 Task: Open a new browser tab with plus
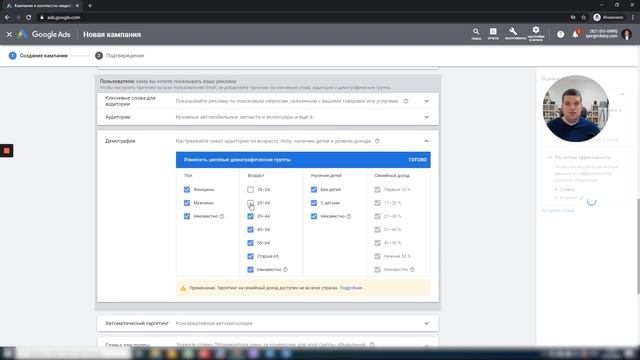tap(90, 6)
